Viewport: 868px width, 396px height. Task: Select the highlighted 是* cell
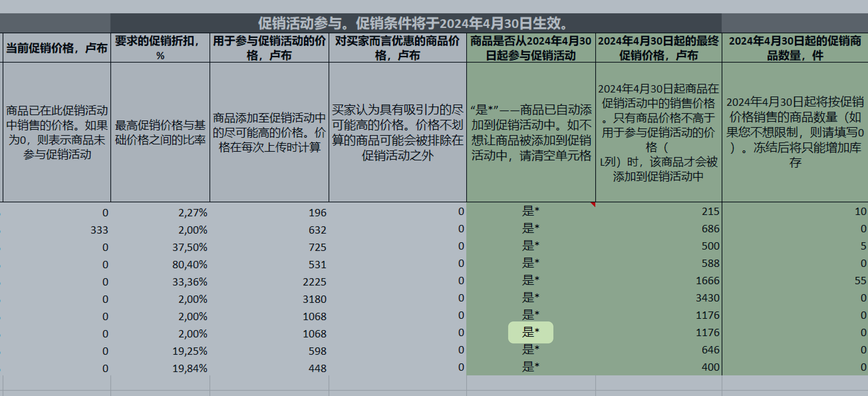coord(531,332)
